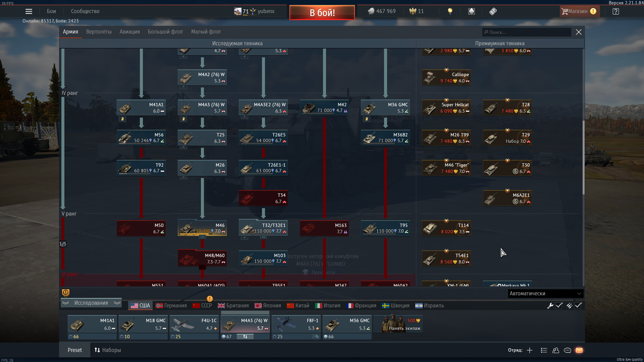Image resolution: width=644 pixels, height=362 pixels.
Task: Click the Preset button
Action: (x=75, y=350)
